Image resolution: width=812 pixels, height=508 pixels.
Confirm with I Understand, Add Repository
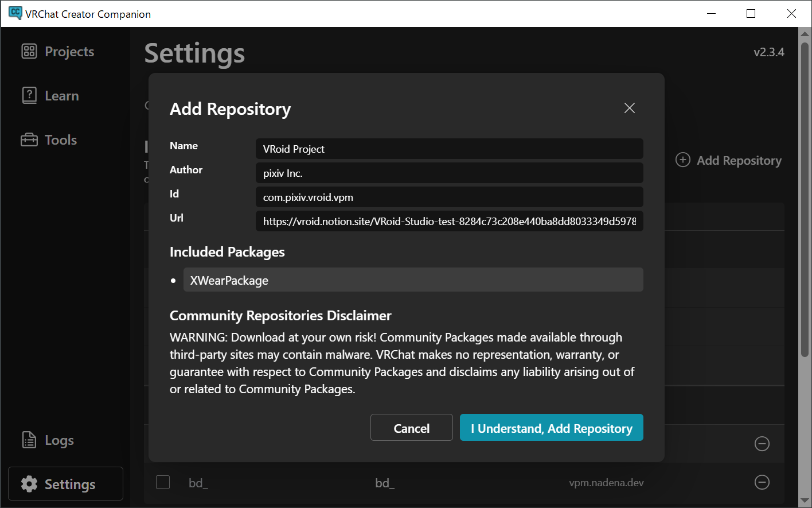(552, 428)
